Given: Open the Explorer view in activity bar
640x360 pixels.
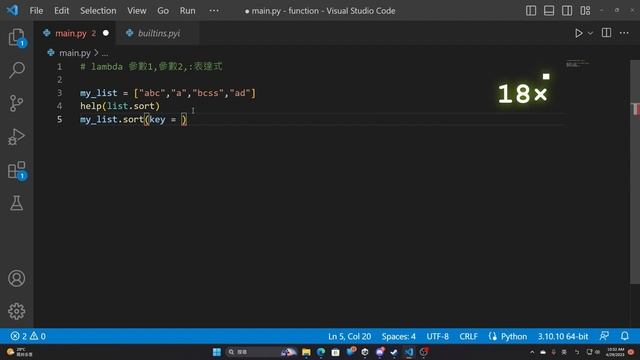Looking at the screenshot, I should (x=16, y=38).
